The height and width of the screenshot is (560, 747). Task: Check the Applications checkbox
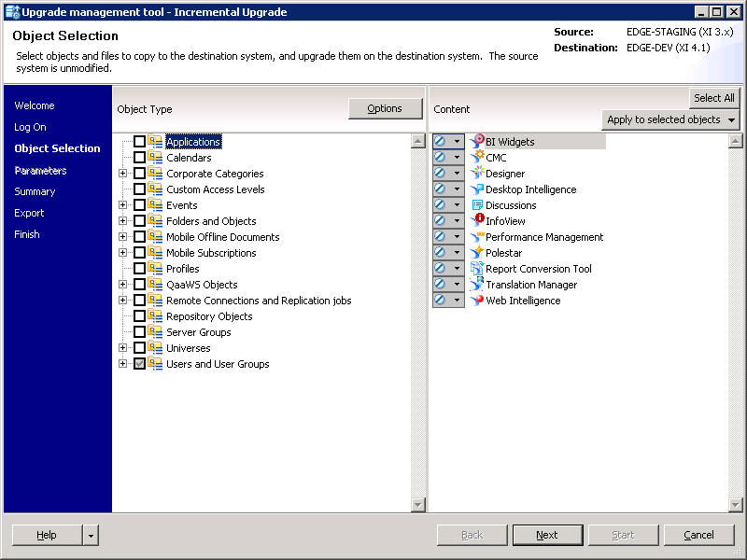(x=139, y=142)
